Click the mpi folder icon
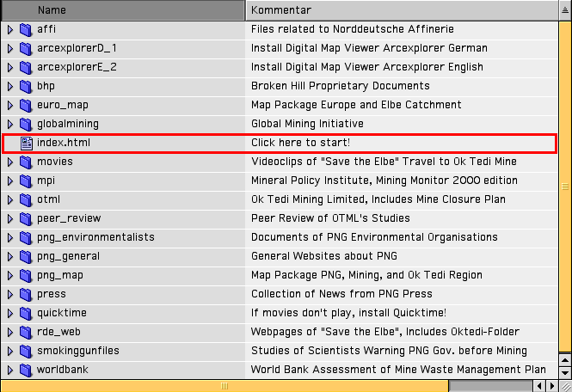572x392 pixels. click(26, 181)
